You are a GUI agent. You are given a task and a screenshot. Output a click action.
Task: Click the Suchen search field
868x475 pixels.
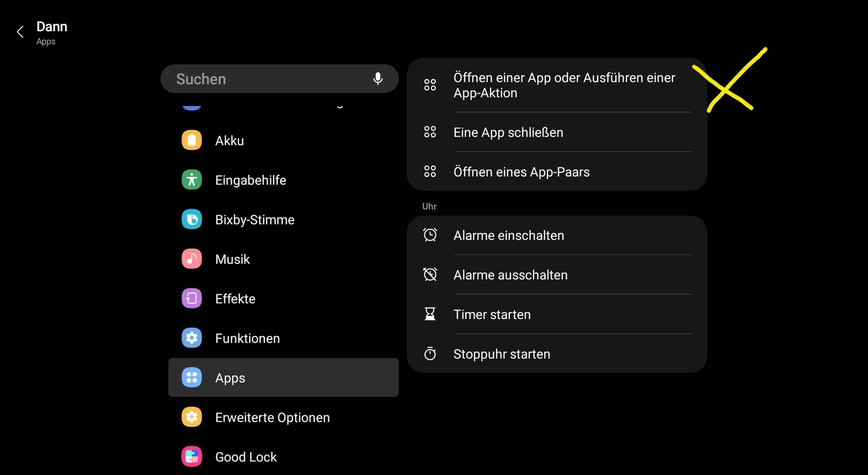point(279,79)
